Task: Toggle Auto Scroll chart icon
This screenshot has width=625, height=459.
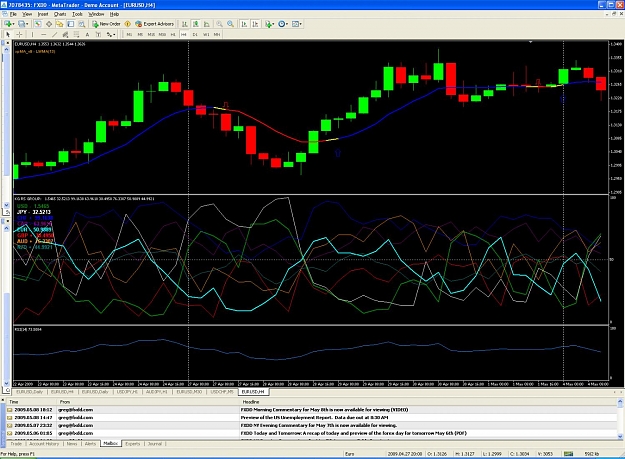Action: tap(244, 24)
